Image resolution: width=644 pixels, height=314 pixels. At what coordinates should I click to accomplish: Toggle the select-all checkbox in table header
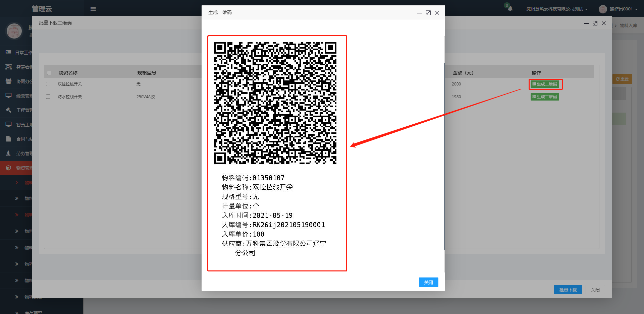point(49,73)
